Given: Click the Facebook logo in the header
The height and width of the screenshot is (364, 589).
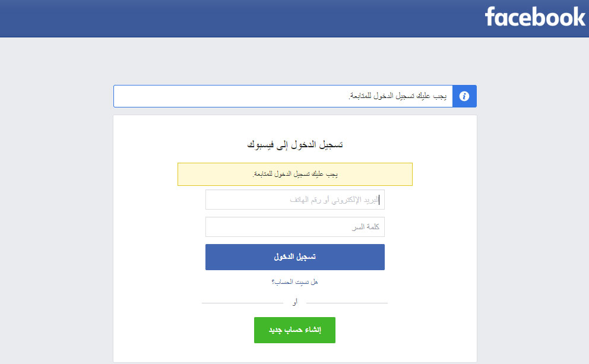Looking at the screenshot, I should [535, 17].
